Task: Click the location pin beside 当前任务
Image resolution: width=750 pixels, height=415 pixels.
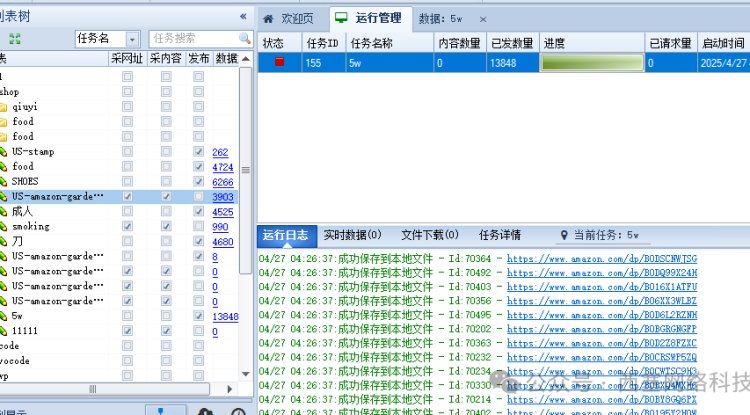Action: pos(563,235)
